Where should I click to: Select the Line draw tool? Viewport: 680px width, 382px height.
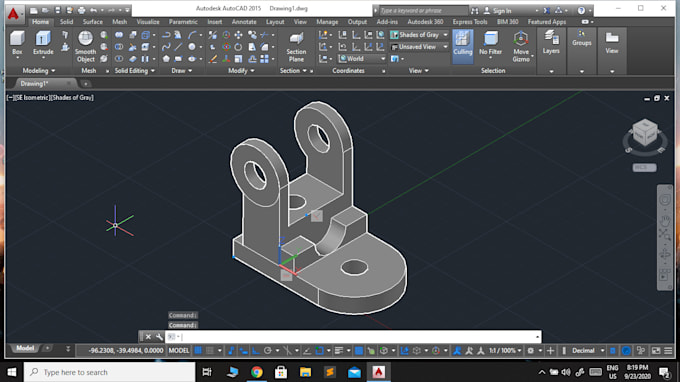(x=178, y=47)
